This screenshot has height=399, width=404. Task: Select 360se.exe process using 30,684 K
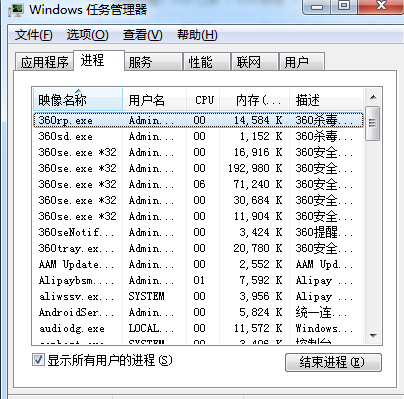(x=198, y=200)
